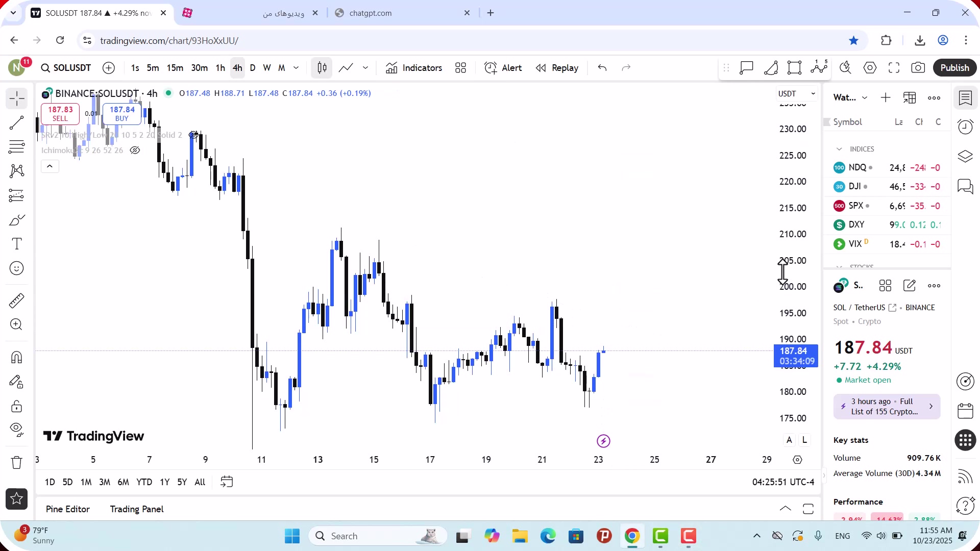Toggle Ichimoku indicator visibility eye

point(135,151)
